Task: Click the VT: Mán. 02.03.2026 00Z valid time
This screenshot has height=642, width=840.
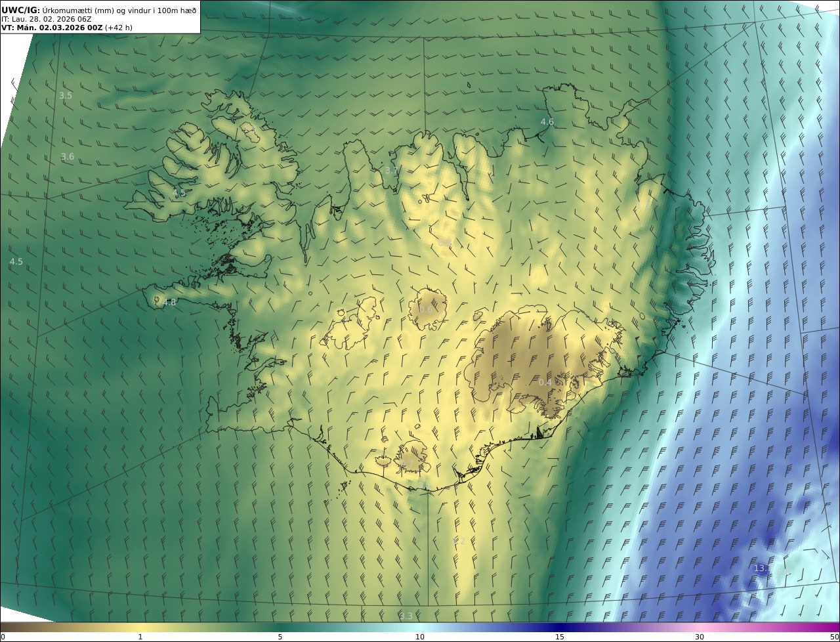Action: pyautogui.click(x=52, y=28)
